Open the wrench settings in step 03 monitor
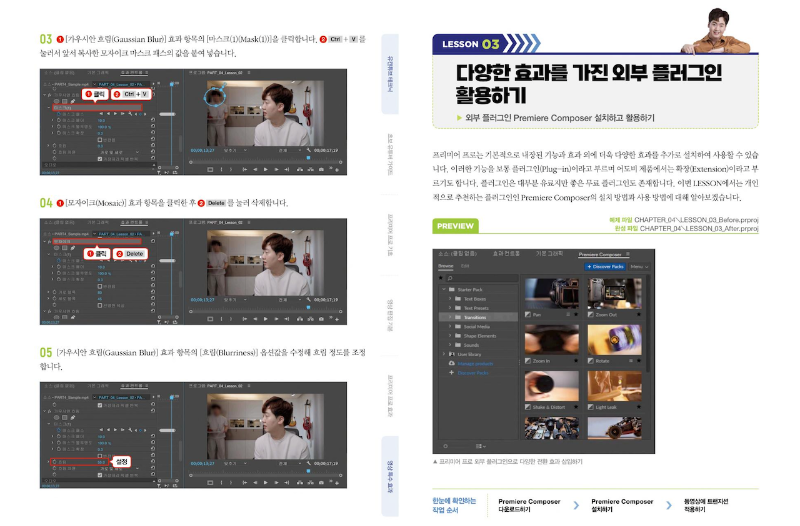Viewport: 800px width, 526px height. pos(309,150)
